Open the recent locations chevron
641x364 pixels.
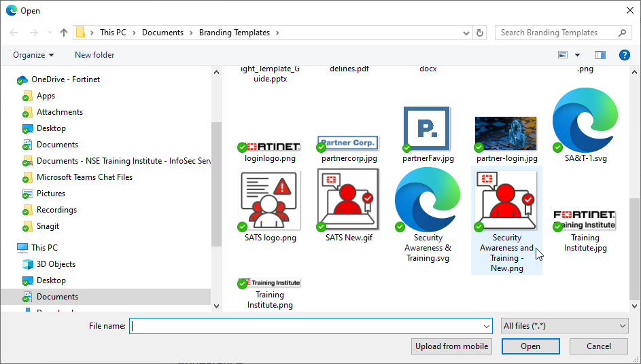pos(50,33)
